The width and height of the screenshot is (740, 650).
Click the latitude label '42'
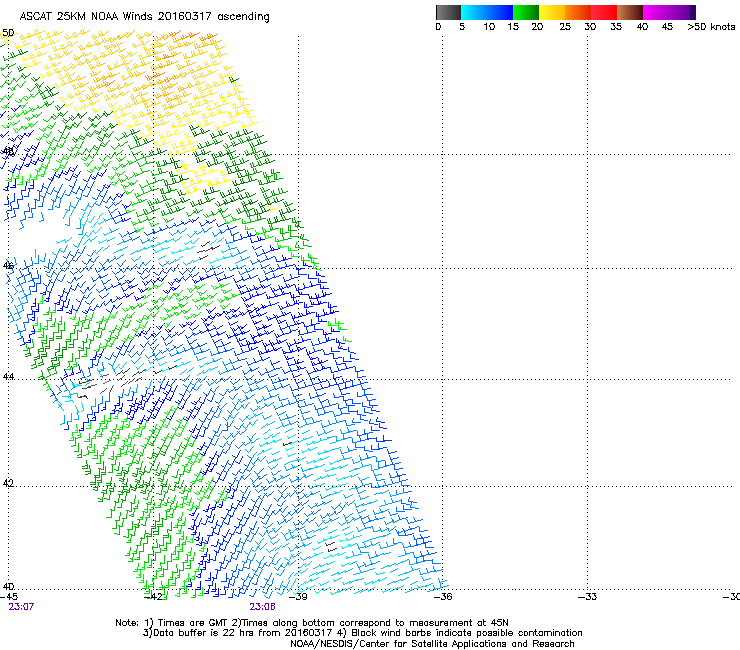[x=8, y=483]
